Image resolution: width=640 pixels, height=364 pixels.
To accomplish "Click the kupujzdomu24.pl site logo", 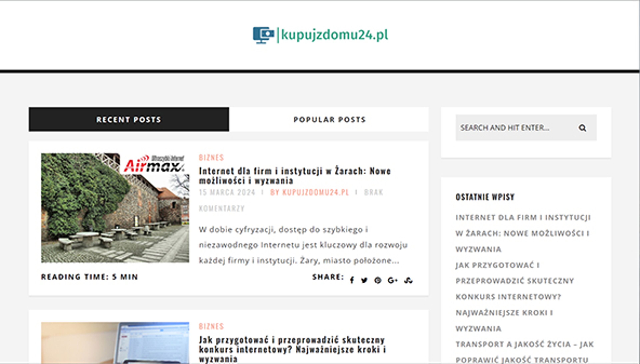I will (320, 35).
